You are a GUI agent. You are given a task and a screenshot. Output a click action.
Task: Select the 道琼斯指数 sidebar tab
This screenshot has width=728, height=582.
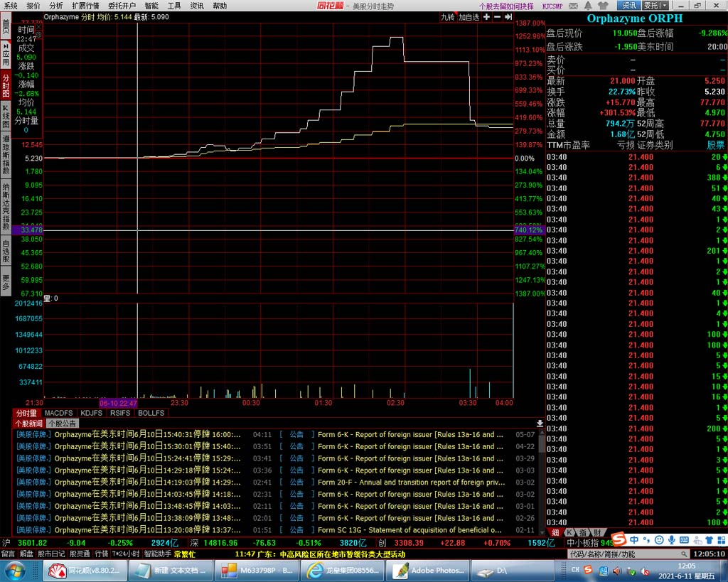tap(6, 154)
